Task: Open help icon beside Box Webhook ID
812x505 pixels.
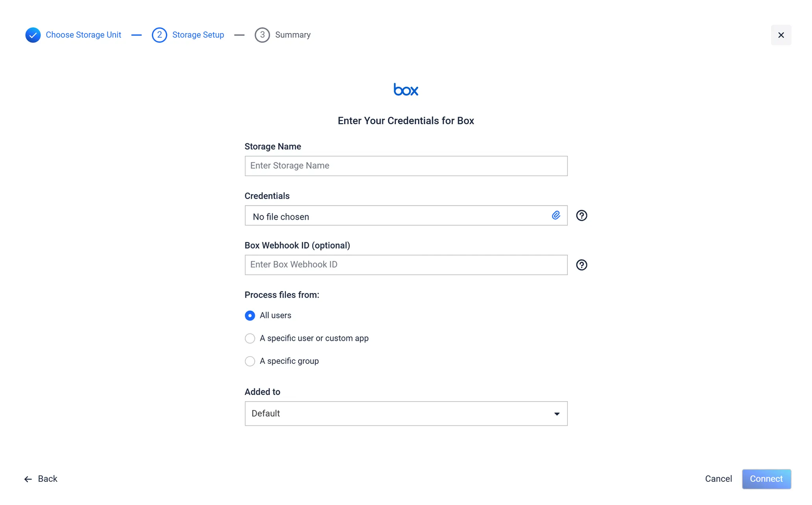Action: tap(581, 265)
